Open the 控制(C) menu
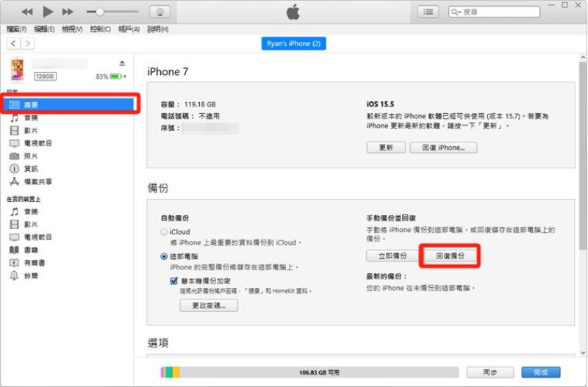 tap(100, 29)
